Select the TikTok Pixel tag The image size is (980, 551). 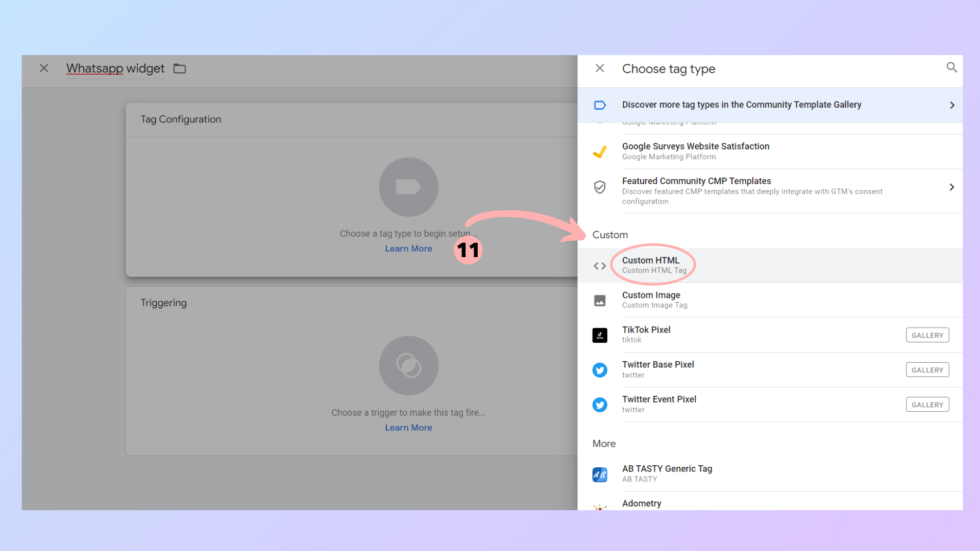tap(770, 335)
